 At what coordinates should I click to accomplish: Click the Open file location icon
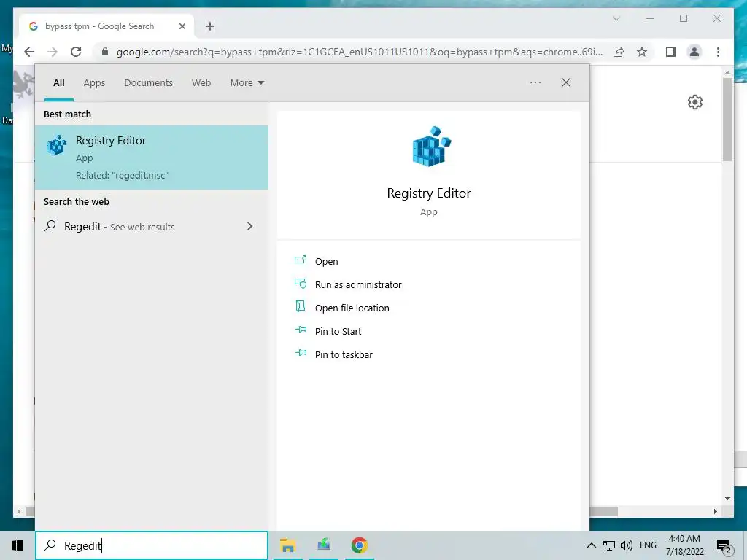click(300, 306)
